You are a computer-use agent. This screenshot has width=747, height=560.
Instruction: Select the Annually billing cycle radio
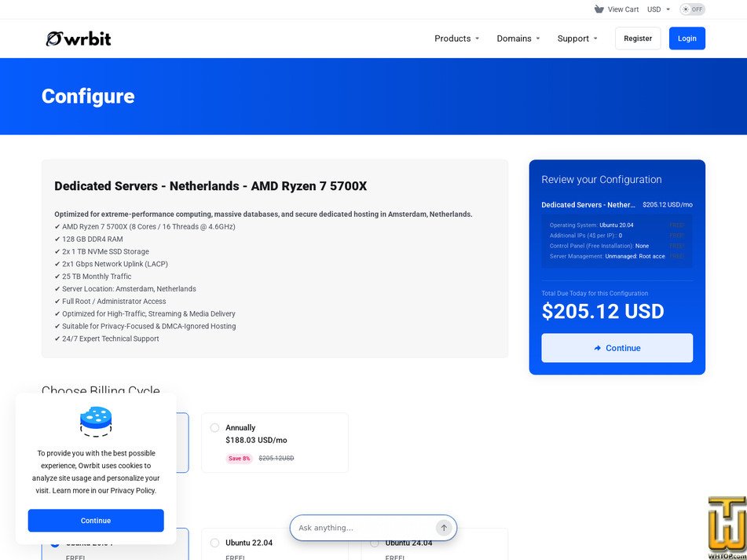[215, 427]
